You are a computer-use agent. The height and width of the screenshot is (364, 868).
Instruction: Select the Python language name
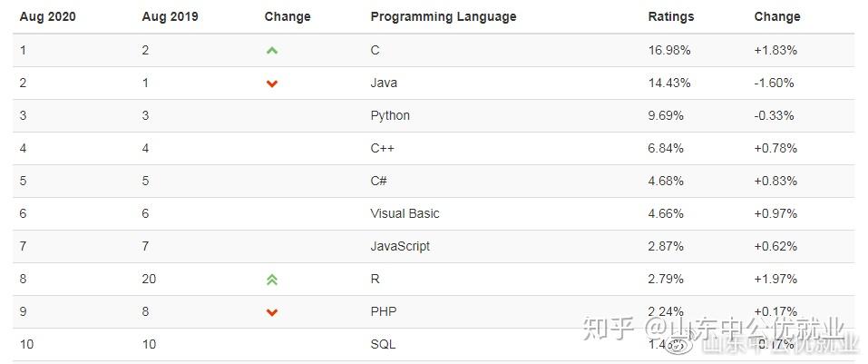click(390, 115)
